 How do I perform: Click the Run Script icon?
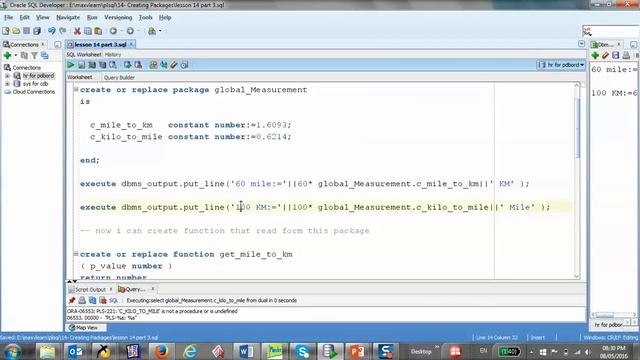point(82,65)
